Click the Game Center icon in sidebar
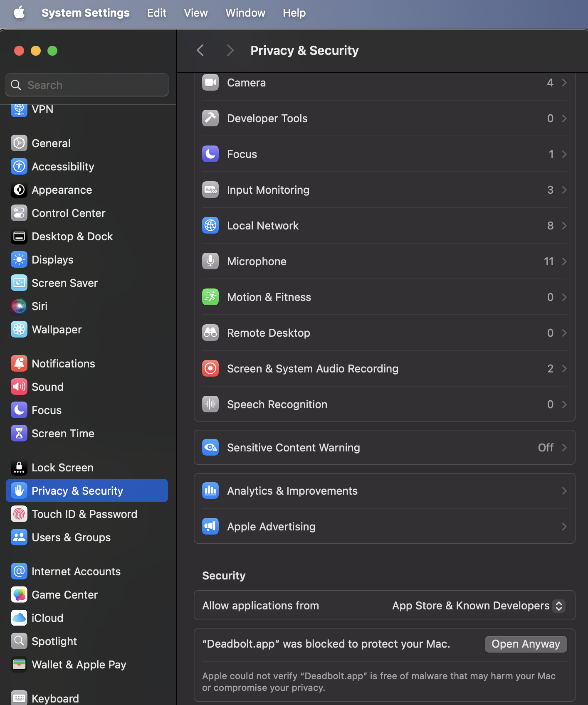The height and width of the screenshot is (705, 588). pyautogui.click(x=19, y=595)
